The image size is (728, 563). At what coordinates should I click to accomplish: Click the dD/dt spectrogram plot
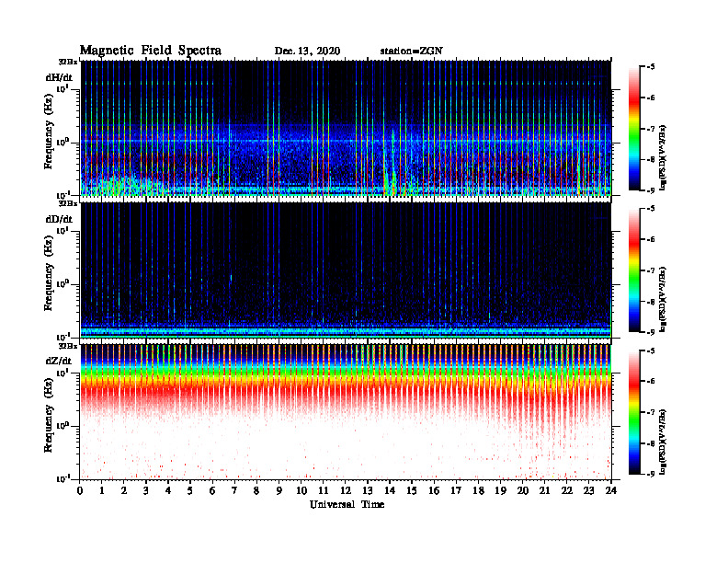(346, 270)
